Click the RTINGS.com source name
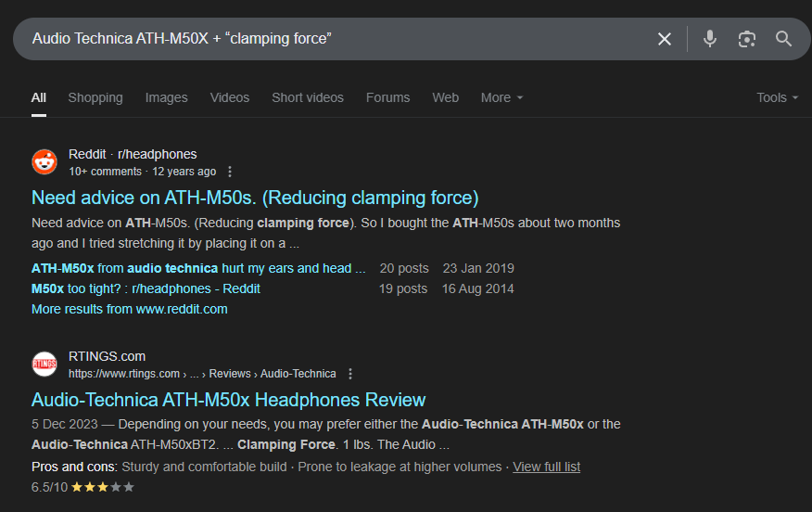The height and width of the screenshot is (512, 812). click(107, 356)
